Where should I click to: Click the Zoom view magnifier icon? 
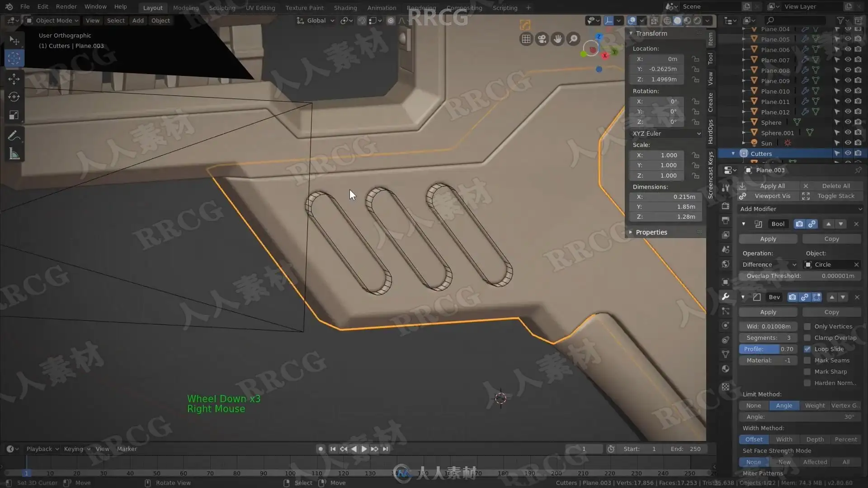pos(573,39)
